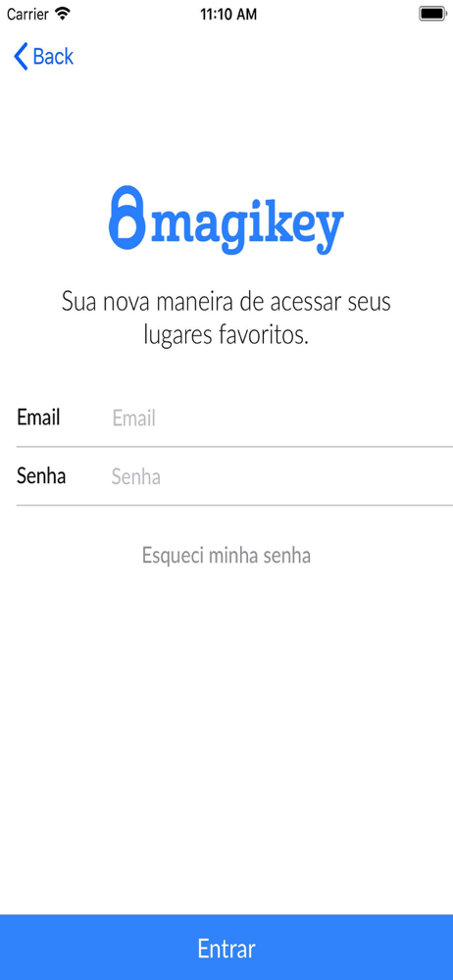Click the Wi-Fi signal icon in status bar
The image size is (453, 980).
[x=63, y=13]
